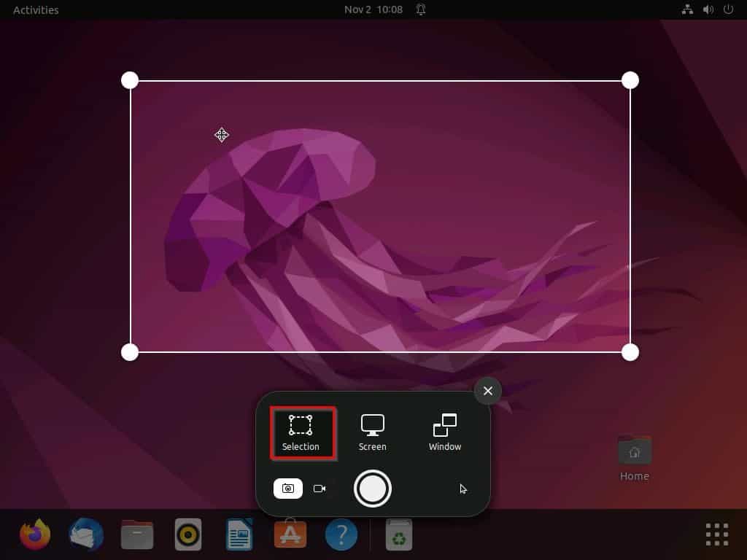Click the bottom-right selection handle
Image resolution: width=747 pixels, height=560 pixels.
630,352
